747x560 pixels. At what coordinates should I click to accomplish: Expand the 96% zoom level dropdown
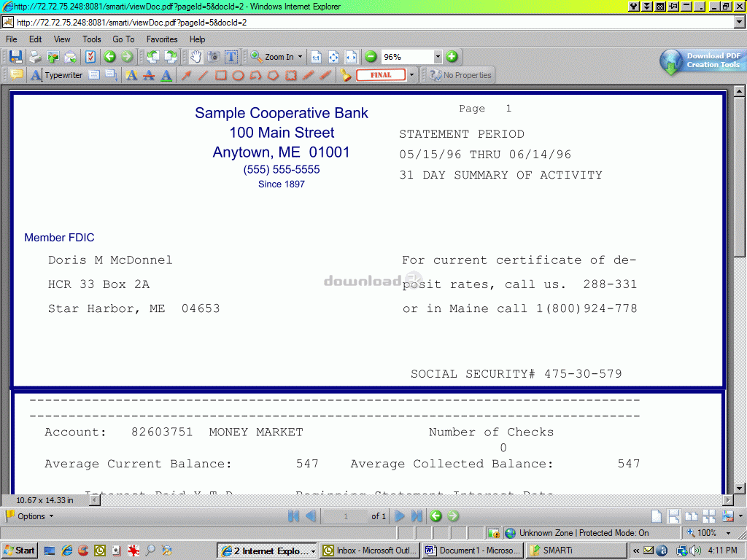pyautogui.click(x=438, y=57)
